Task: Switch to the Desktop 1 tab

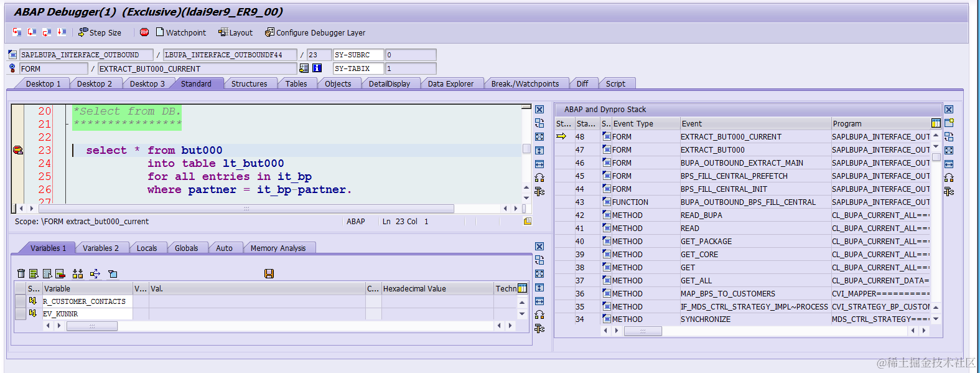Action: [43, 83]
